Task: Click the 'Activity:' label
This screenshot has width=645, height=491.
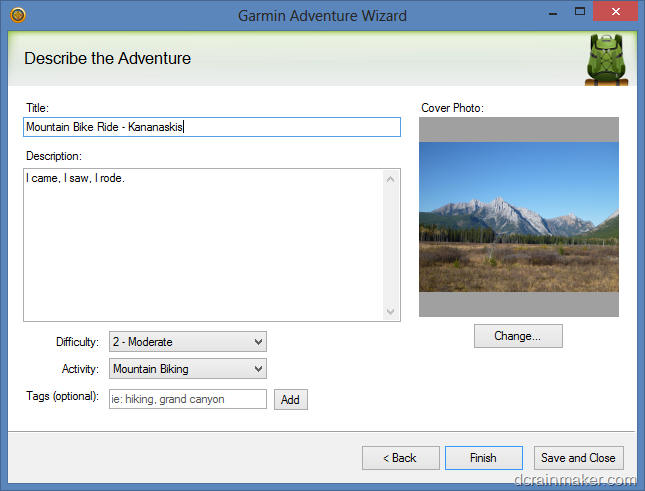Action: [80, 369]
